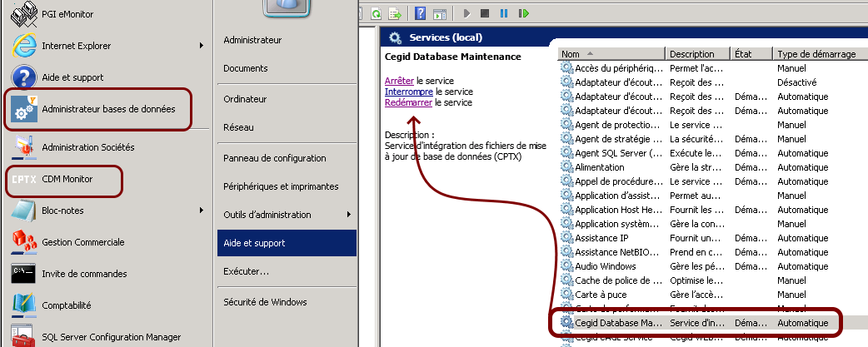Click the Refresh toolbar icon
This screenshot has width=868, height=347.
click(x=377, y=13)
